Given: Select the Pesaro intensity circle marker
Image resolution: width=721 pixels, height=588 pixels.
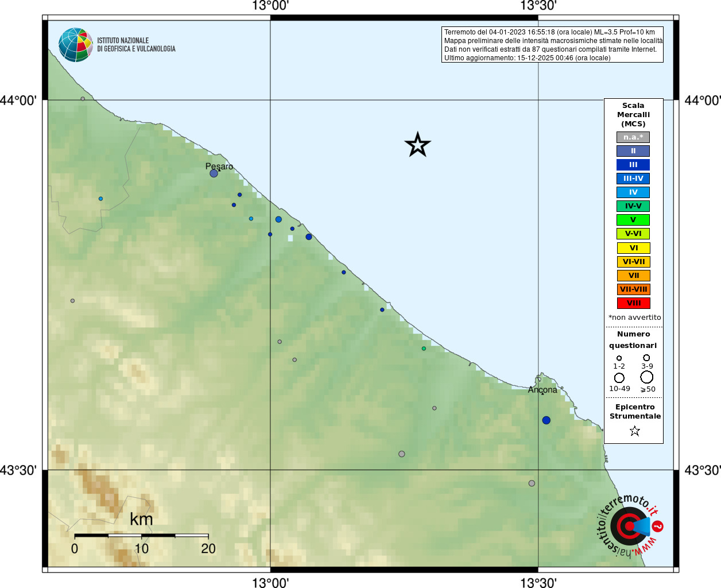Looking at the screenshot, I should pyautogui.click(x=214, y=173).
